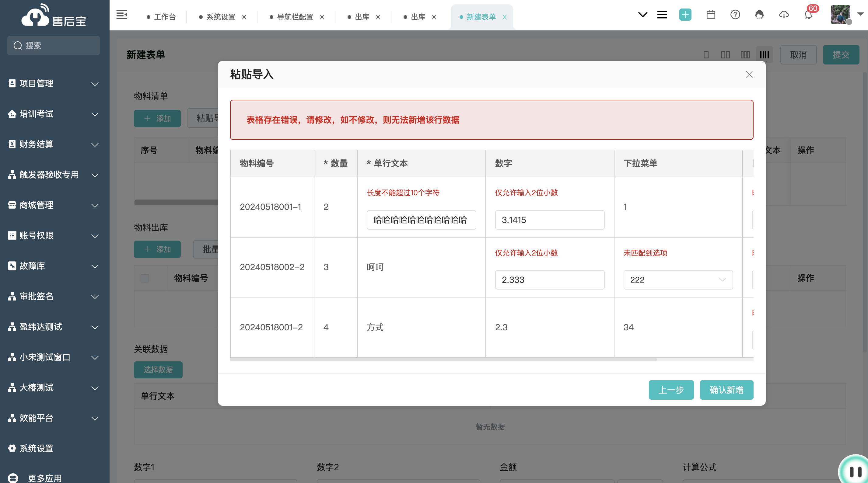868x483 pixels.
Task: Click the 培训考试 sidebar icon
Action: click(12, 114)
